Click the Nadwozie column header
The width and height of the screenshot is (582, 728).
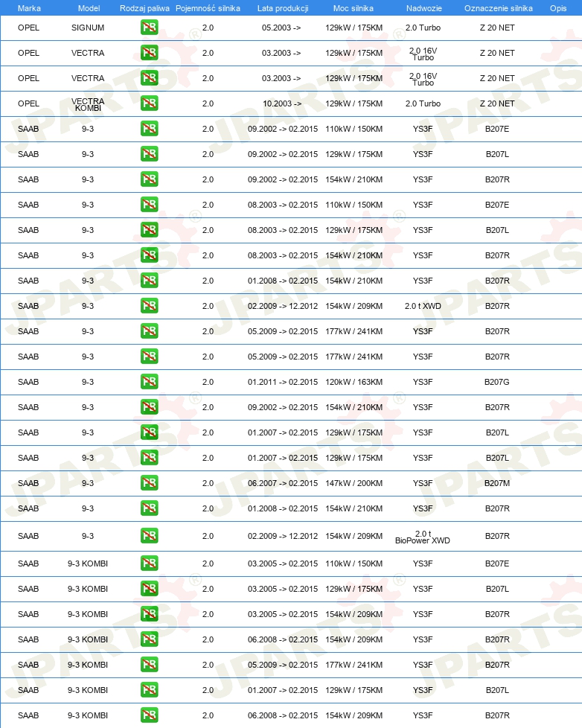point(423,8)
